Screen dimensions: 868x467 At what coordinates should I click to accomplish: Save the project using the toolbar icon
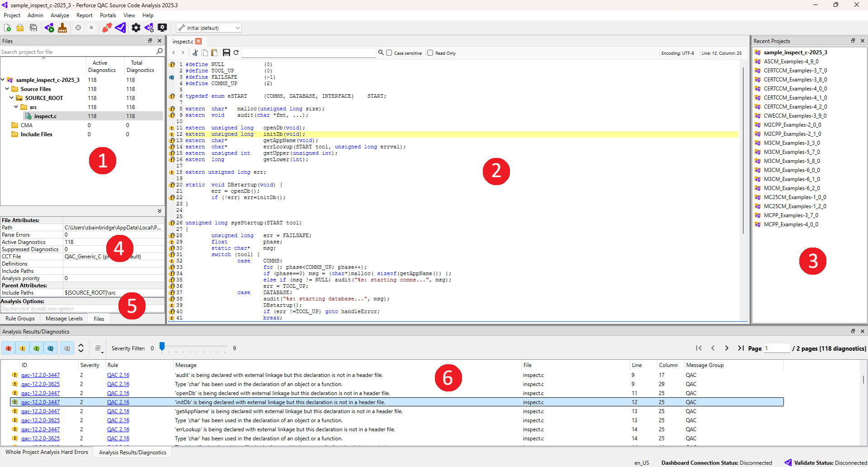tap(33, 27)
